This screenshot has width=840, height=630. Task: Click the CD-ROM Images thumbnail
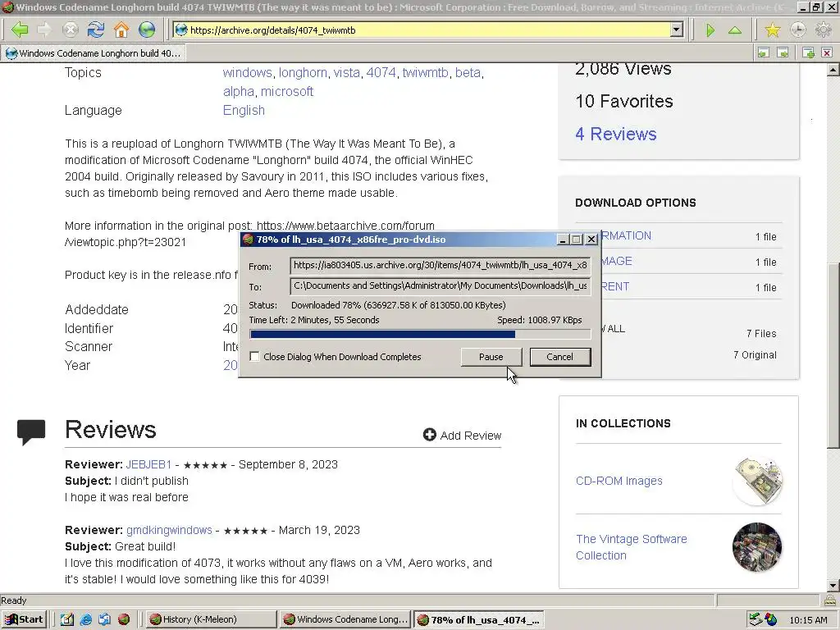(757, 481)
